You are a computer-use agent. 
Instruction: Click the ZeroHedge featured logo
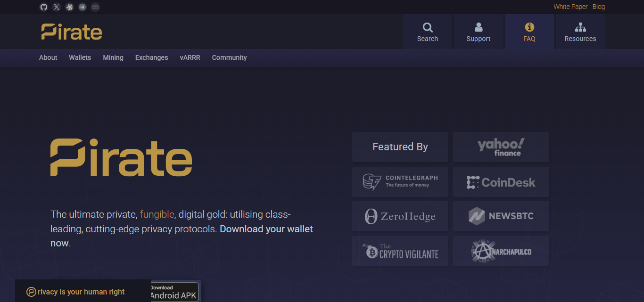[400, 216]
